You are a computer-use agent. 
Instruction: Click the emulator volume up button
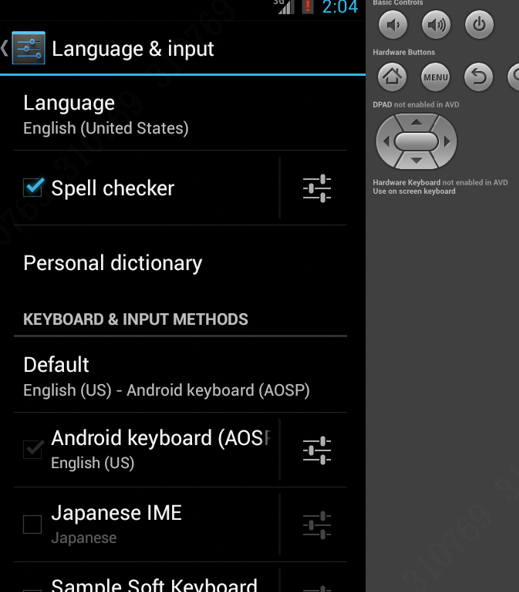click(436, 25)
